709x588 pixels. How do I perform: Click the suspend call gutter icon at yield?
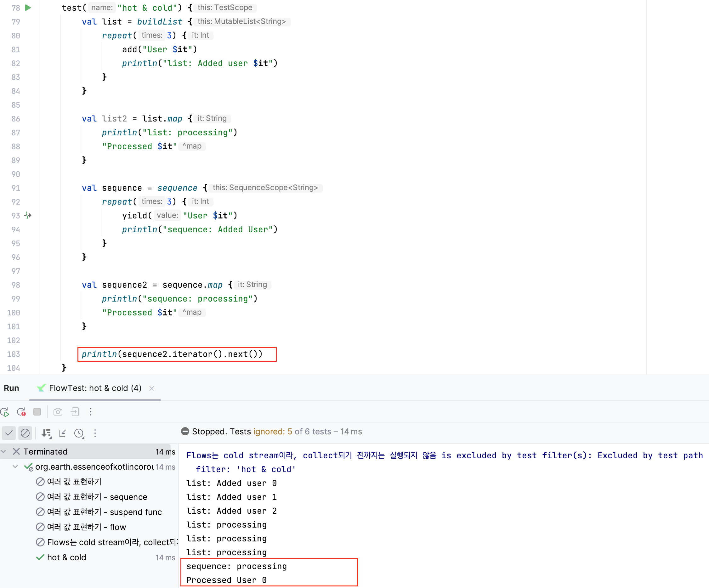click(x=28, y=215)
